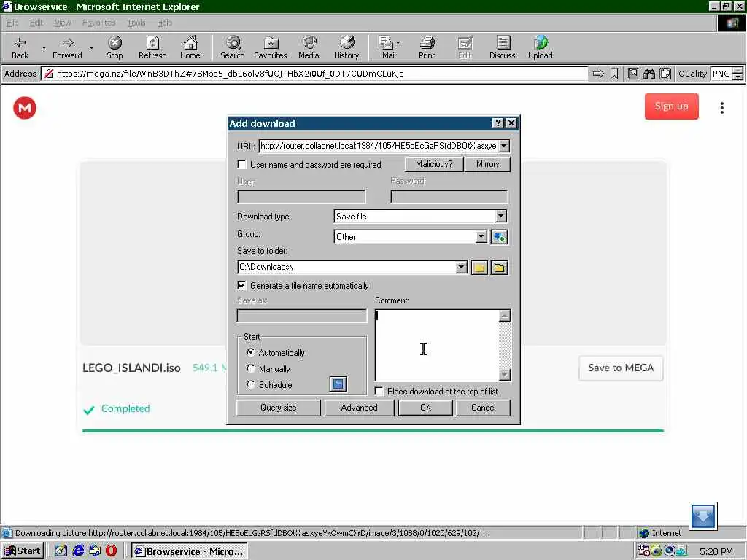Click the add group icon beside Other
The image size is (747, 560).
(x=499, y=237)
